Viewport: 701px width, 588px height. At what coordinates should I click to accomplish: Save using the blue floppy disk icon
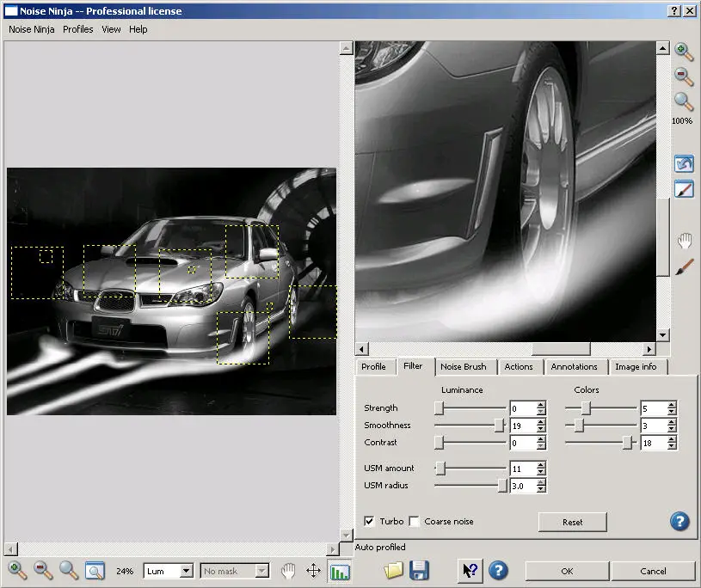pos(419,571)
